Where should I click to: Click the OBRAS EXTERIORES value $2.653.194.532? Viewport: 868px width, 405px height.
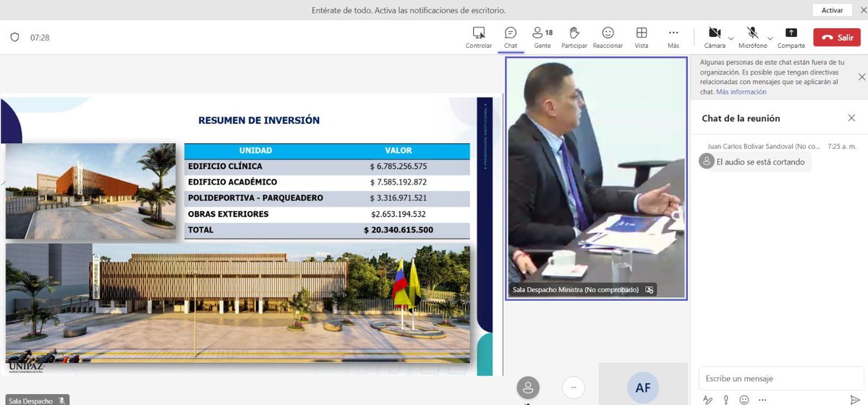tap(399, 214)
